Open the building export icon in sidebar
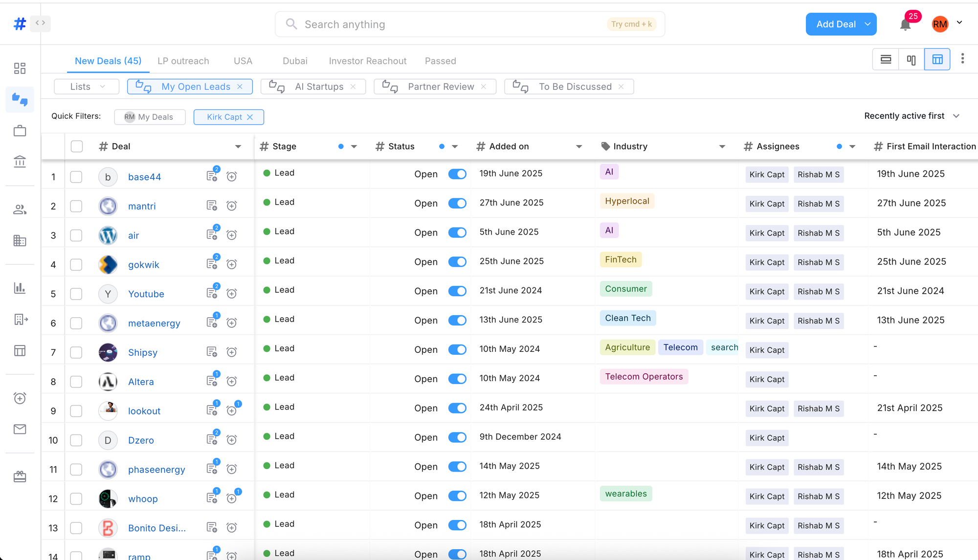The height and width of the screenshot is (560, 978). [x=21, y=320]
